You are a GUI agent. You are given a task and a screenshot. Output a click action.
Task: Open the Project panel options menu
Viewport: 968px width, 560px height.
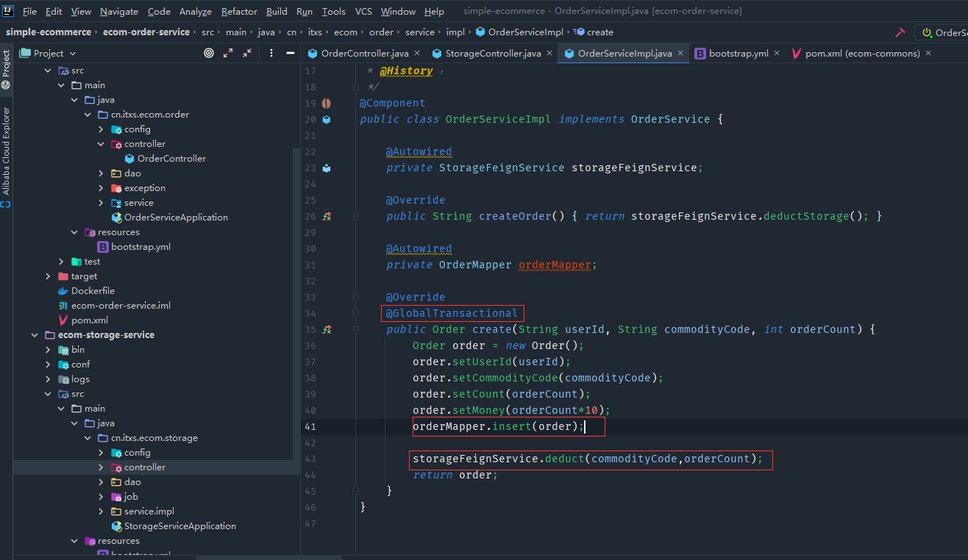click(x=271, y=53)
